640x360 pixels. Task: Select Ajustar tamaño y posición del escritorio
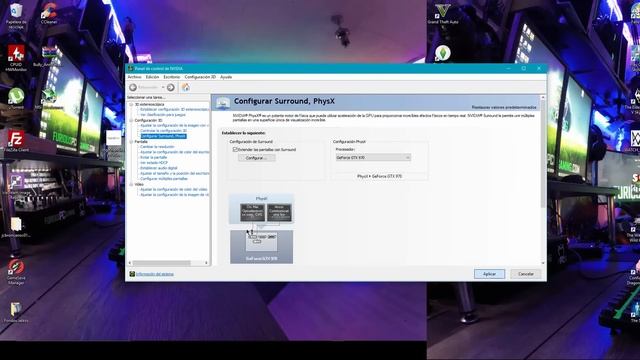click(x=175, y=173)
